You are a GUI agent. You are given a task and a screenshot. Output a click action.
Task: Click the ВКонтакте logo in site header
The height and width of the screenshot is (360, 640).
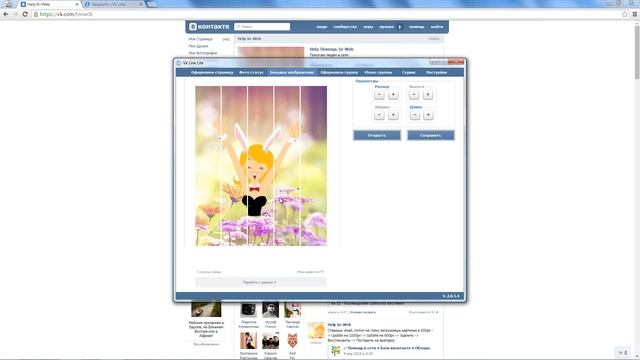(x=209, y=27)
